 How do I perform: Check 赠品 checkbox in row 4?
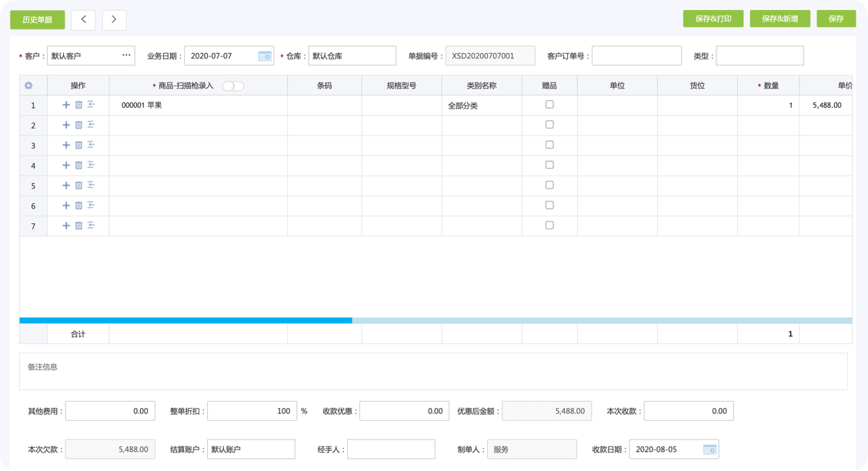[x=549, y=165]
